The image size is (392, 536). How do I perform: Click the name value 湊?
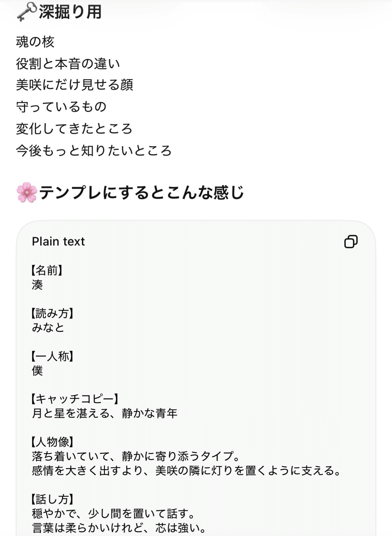tap(37, 285)
